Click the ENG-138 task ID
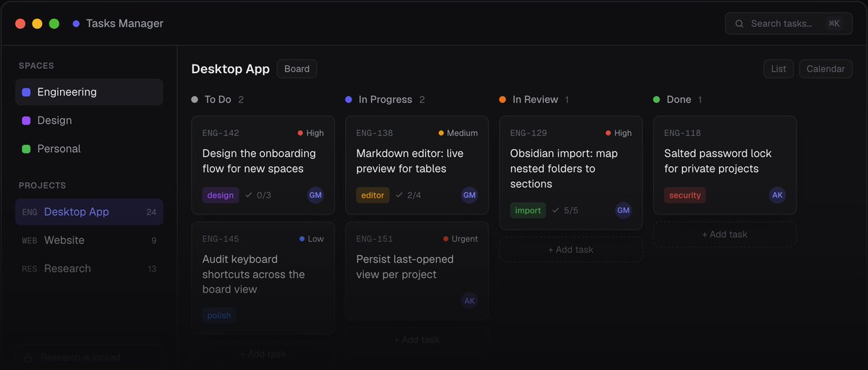 pos(375,133)
